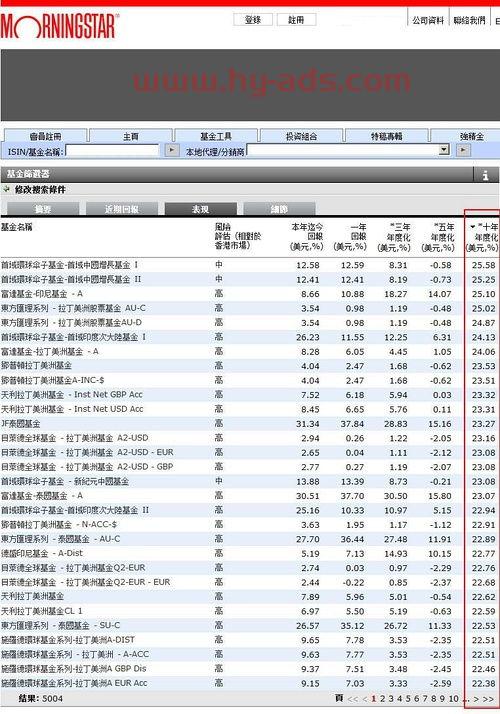Image resolution: width=500 pixels, height=714 pixels.
Task: Switch to the 細節 view tab
Action: point(279,209)
